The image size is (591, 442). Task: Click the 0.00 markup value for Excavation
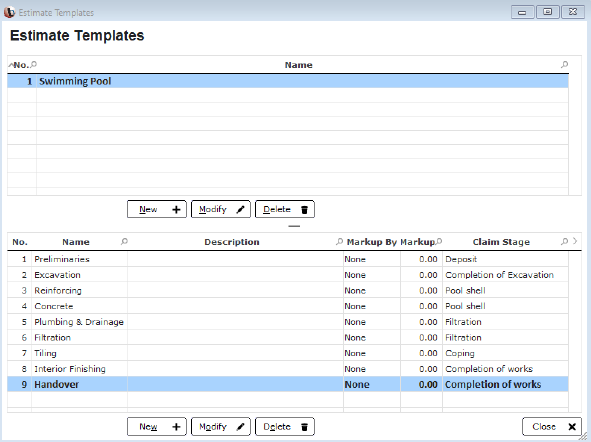(x=421, y=275)
